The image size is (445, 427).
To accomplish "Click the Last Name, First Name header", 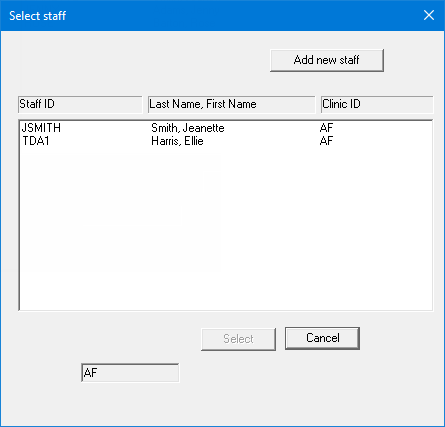I will point(231,104).
